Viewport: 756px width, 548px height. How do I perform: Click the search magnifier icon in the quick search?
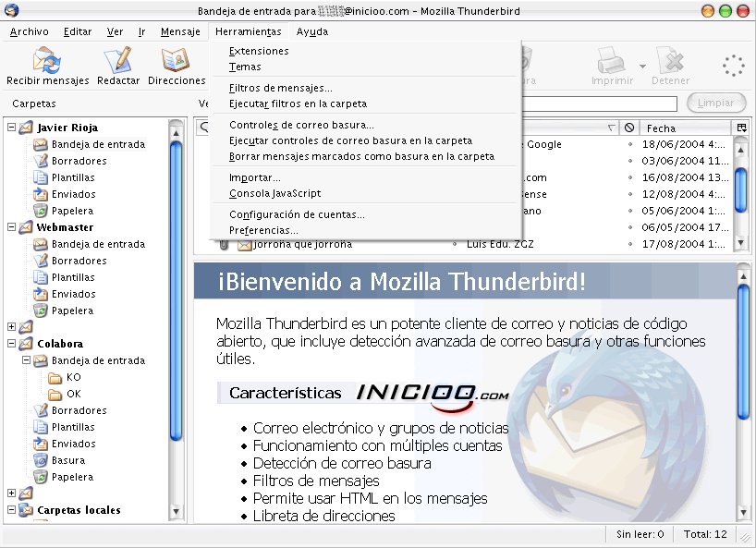click(204, 127)
